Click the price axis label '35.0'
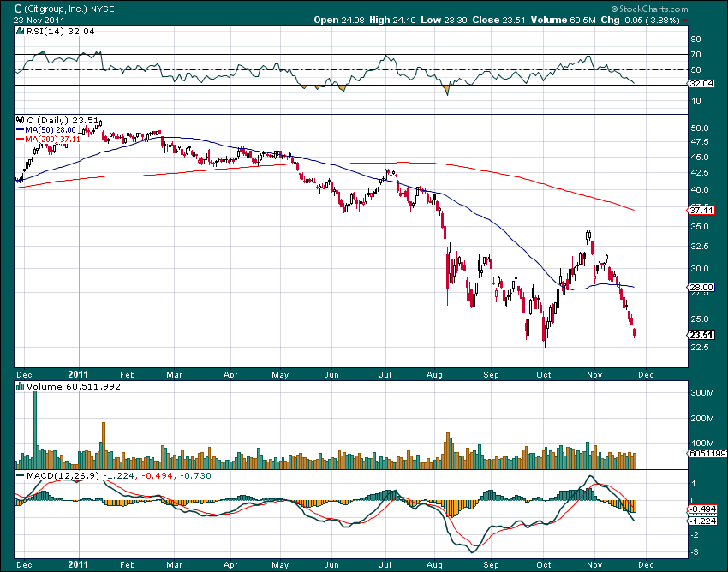 (700, 227)
